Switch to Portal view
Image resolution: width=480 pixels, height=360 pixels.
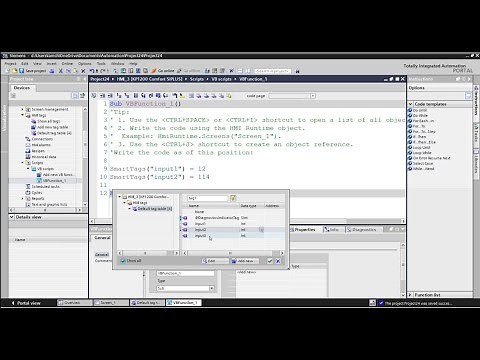[x=26, y=303]
